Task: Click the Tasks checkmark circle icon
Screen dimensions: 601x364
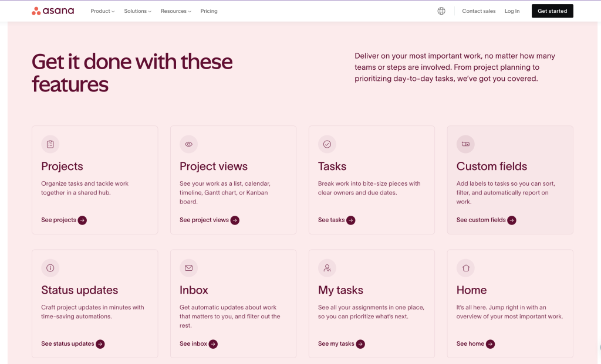Action: click(327, 144)
